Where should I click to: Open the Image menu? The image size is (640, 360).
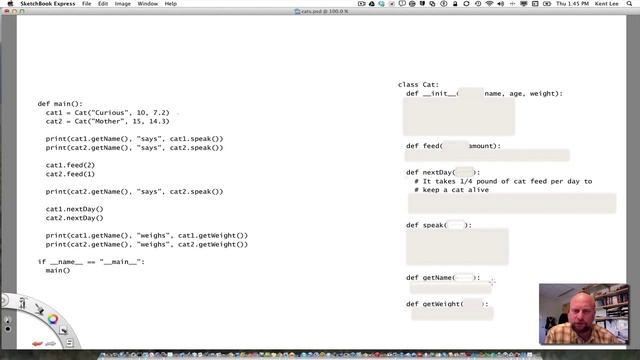pos(122,4)
